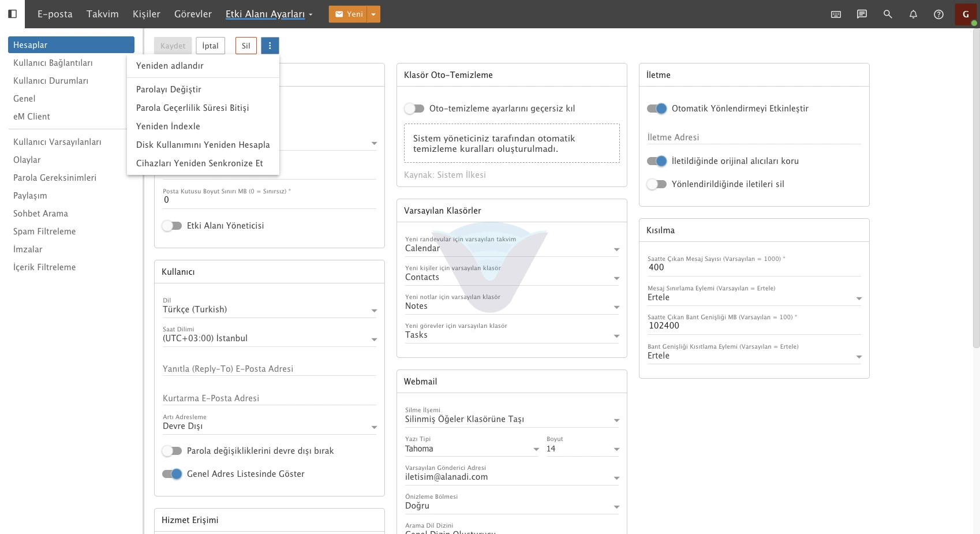
Task: Open Etki Alanı Ayarları menu
Action: (269, 14)
